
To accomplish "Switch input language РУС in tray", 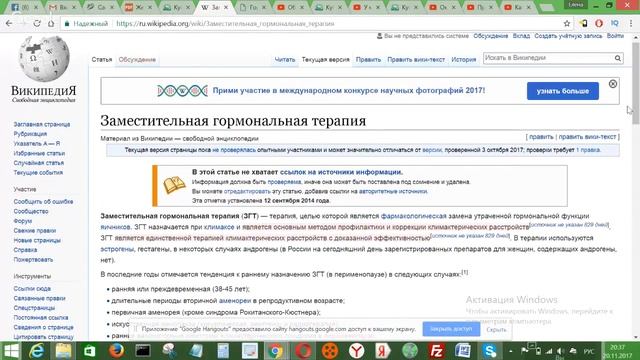I will (589, 351).
